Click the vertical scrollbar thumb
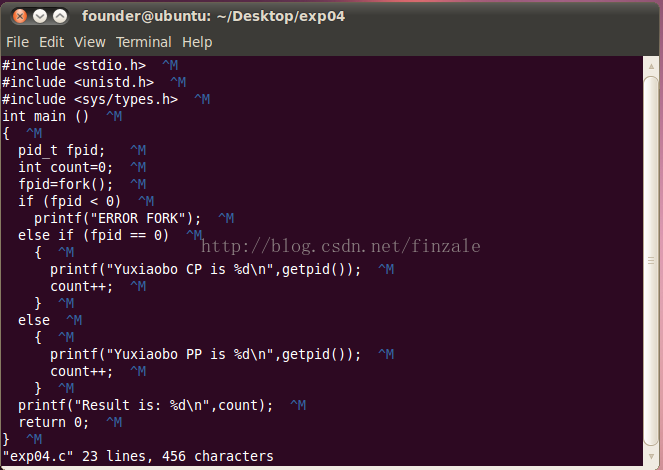663x470 pixels. click(651, 261)
